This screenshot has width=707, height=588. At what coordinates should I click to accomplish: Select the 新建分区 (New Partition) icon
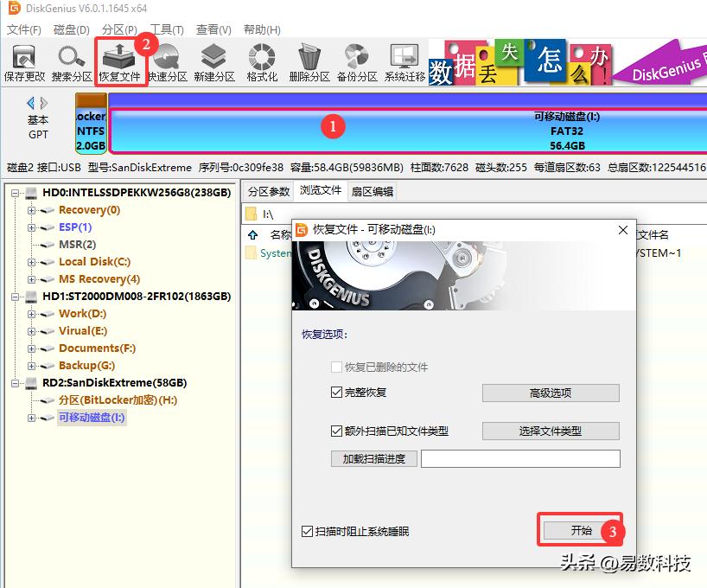(x=213, y=61)
